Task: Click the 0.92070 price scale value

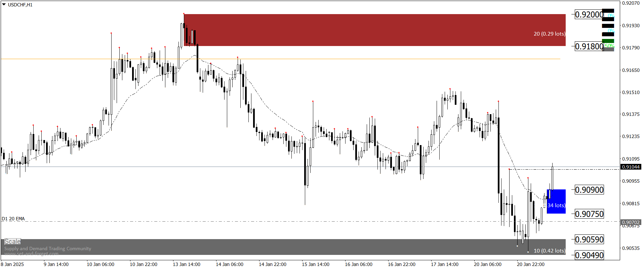Action: click(x=631, y=3)
